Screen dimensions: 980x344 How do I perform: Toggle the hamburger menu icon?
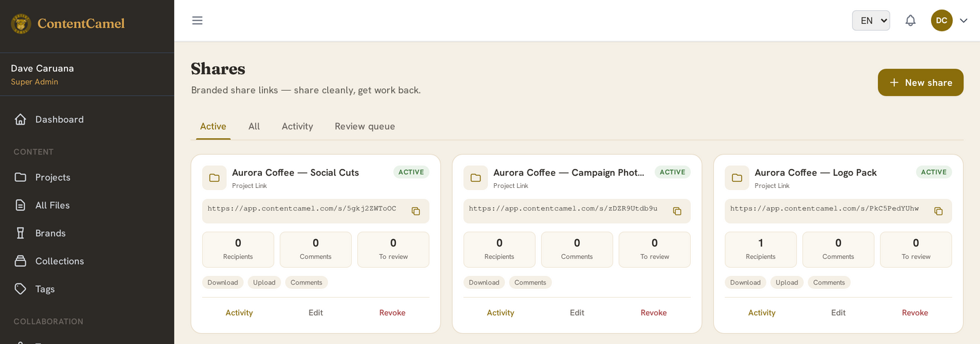(x=197, y=20)
